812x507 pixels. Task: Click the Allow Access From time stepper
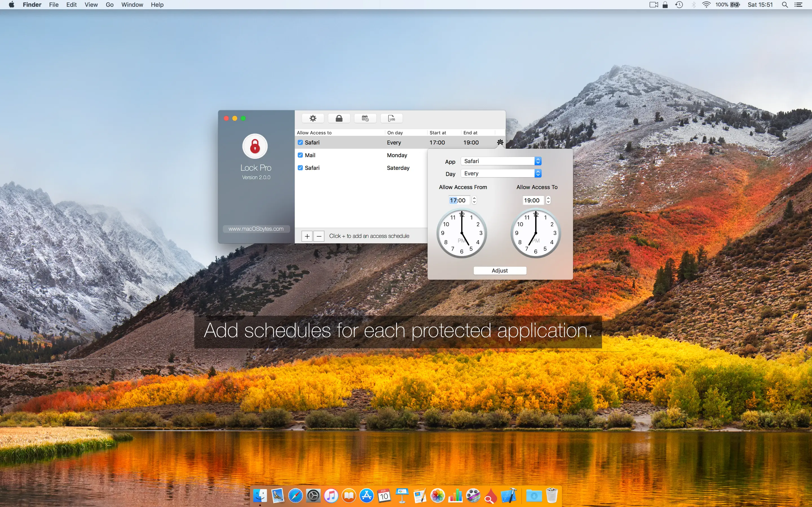[474, 200]
